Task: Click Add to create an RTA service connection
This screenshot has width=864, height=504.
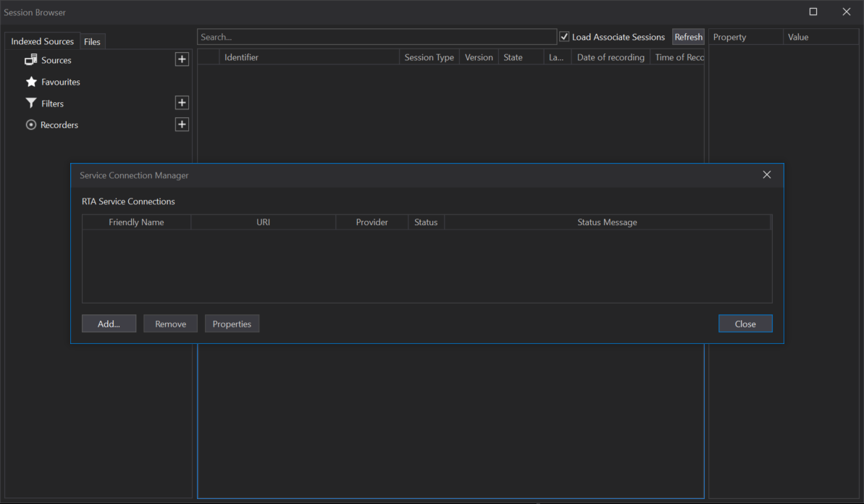Action: pyautogui.click(x=109, y=323)
